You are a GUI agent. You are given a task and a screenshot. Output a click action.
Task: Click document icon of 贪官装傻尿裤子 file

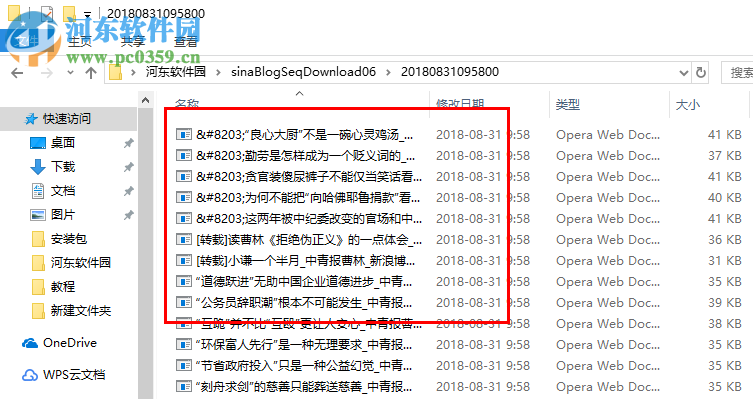pos(183,177)
